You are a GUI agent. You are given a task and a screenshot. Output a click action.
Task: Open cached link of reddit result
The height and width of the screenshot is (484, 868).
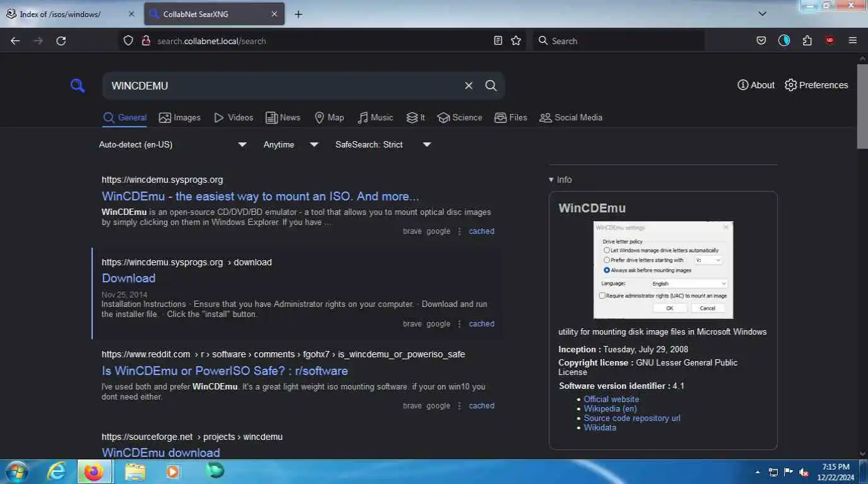(481, 406)
